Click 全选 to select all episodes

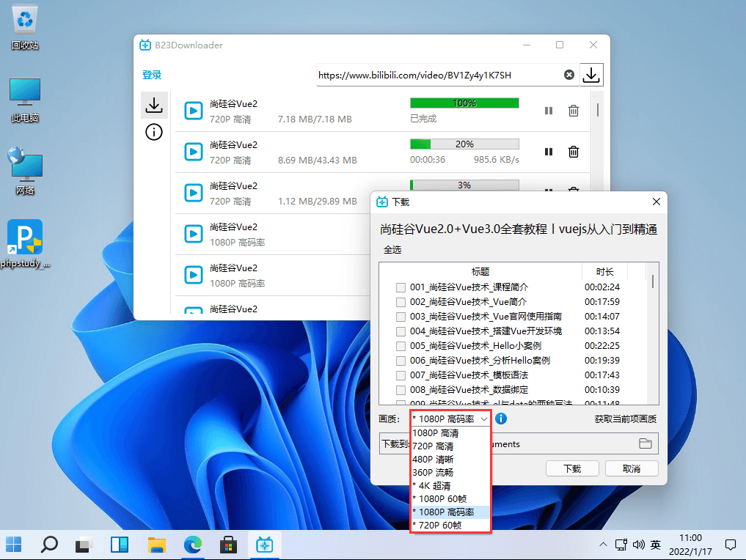click(392, 249)
